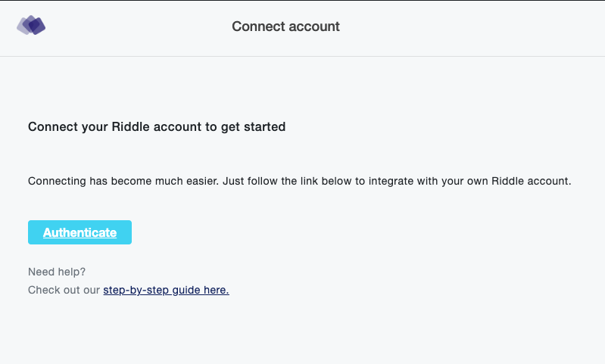Click the word Connect in the top title
This screenshot has height=364, width=605.
point(258,26)
